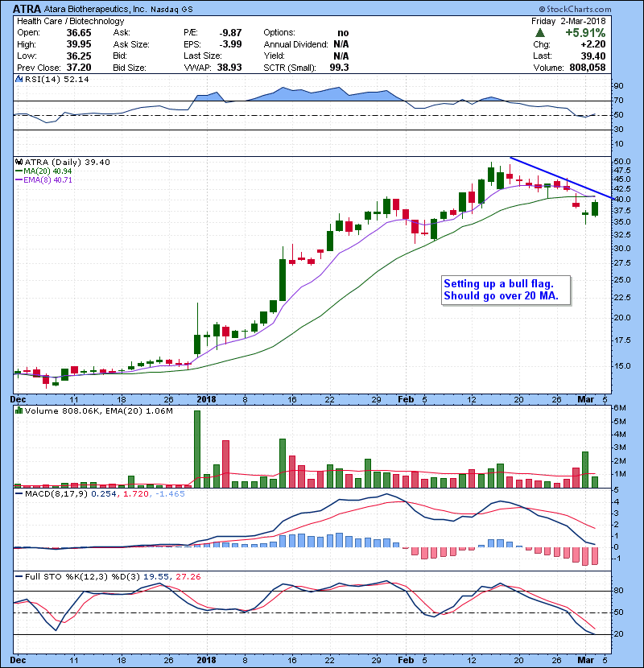Click the High value 39.95

(x=79, y=44)
